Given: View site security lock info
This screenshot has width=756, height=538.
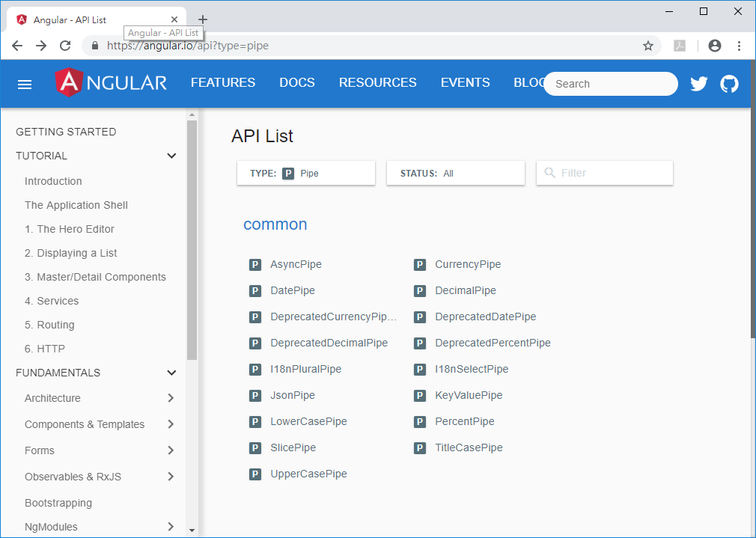Looking at the screenshot, I should click(x=95, y=46).
